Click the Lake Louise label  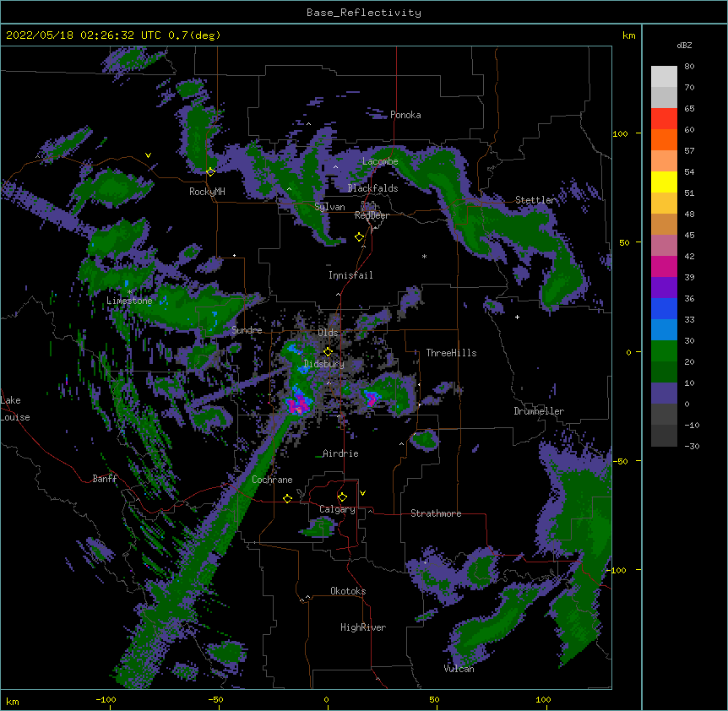click(x=15, y=409)
